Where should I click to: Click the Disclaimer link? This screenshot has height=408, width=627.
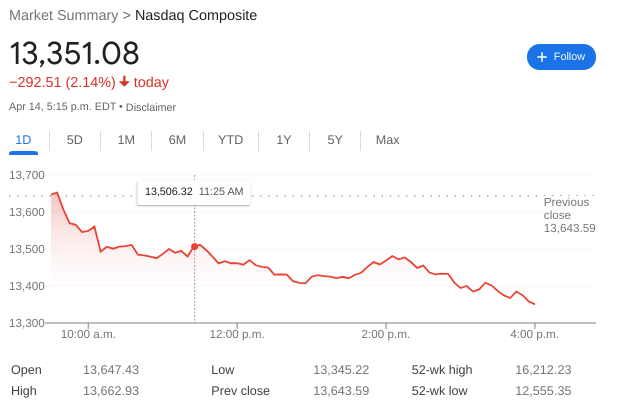coord(151,107)
